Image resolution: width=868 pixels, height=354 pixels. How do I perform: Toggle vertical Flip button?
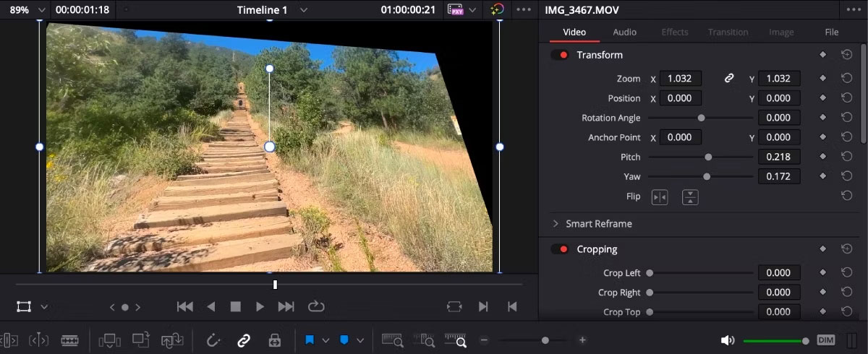(x=690, y=197)
